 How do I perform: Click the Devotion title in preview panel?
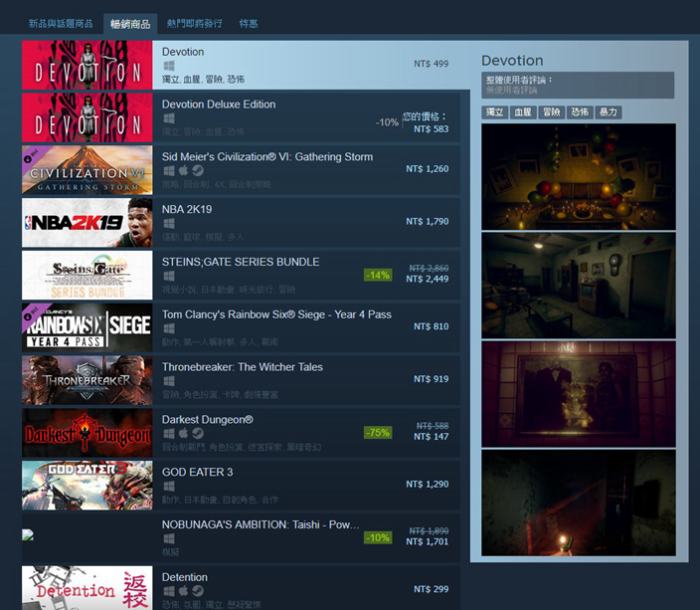(512, 61)
